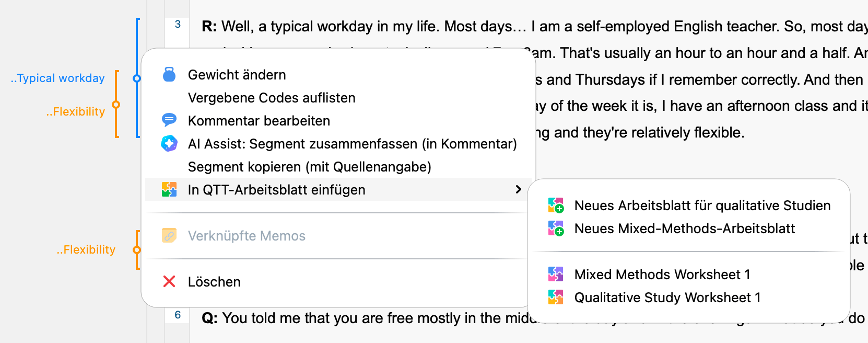Click the blue coding stripe circle marker
The image size is (868, 343).
137,78
